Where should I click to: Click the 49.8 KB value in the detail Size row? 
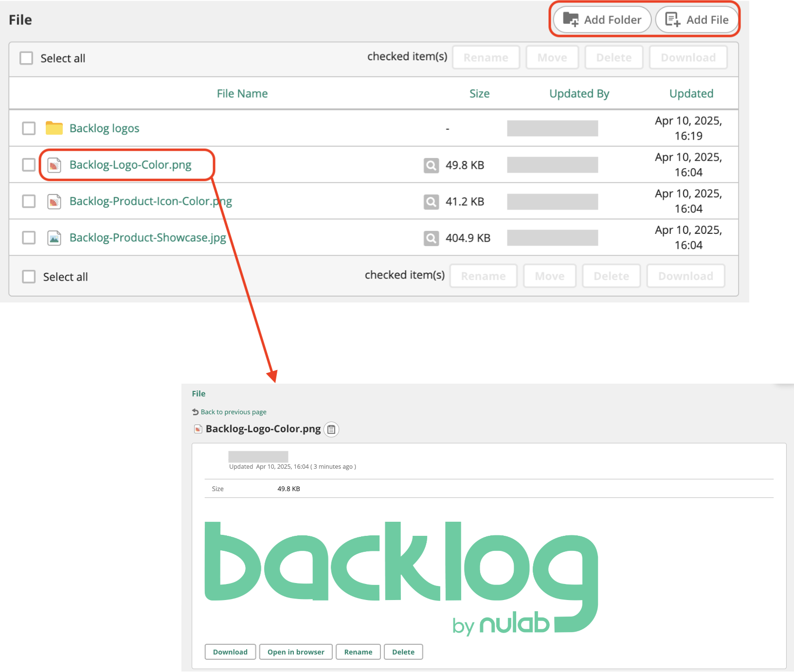click(289, 489)
